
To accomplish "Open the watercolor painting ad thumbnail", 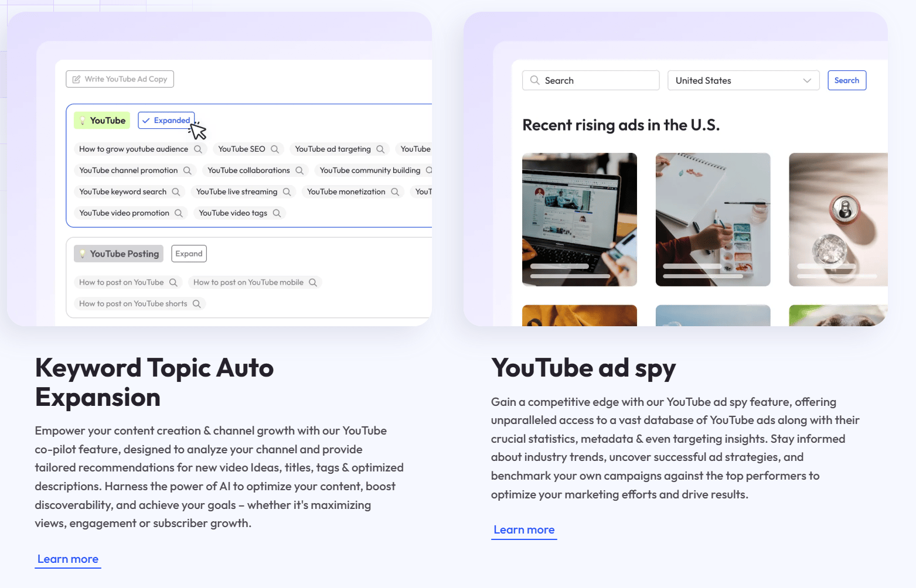I will coord(713,220).
